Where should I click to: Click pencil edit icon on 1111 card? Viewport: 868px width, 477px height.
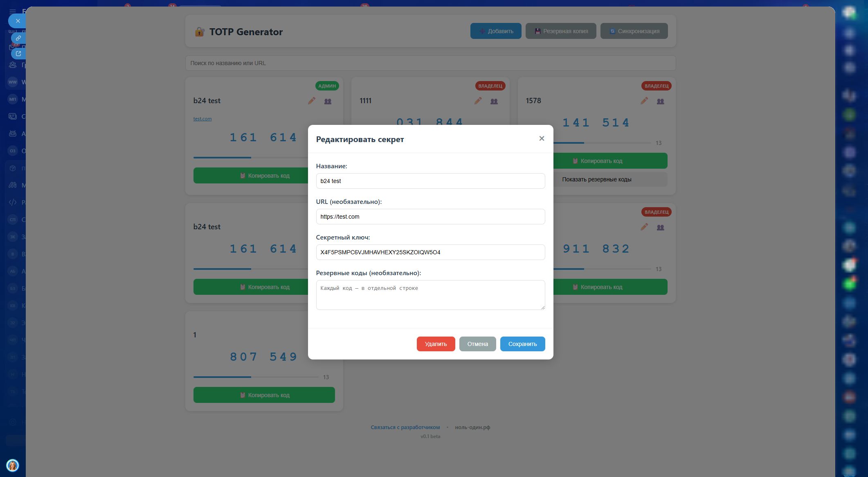[478, 101]
